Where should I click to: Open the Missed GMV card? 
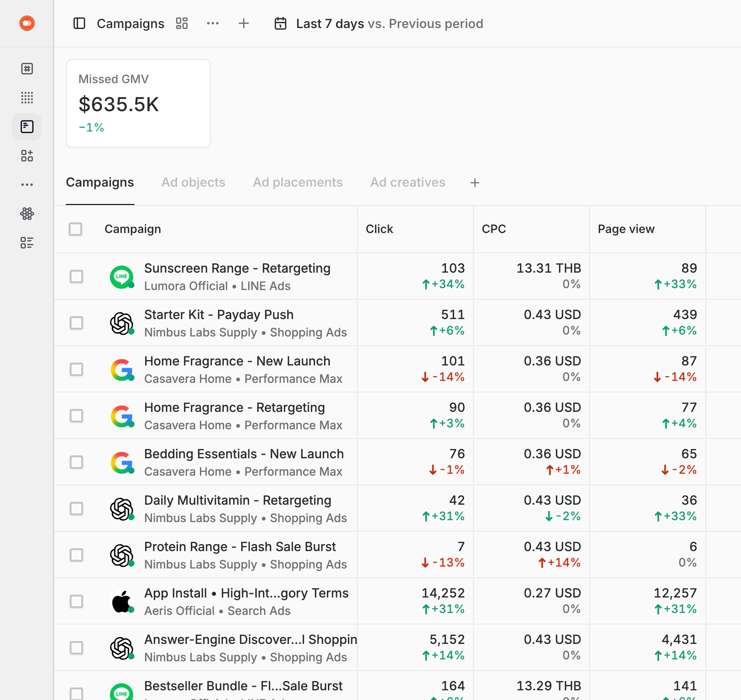coord(138,103)
